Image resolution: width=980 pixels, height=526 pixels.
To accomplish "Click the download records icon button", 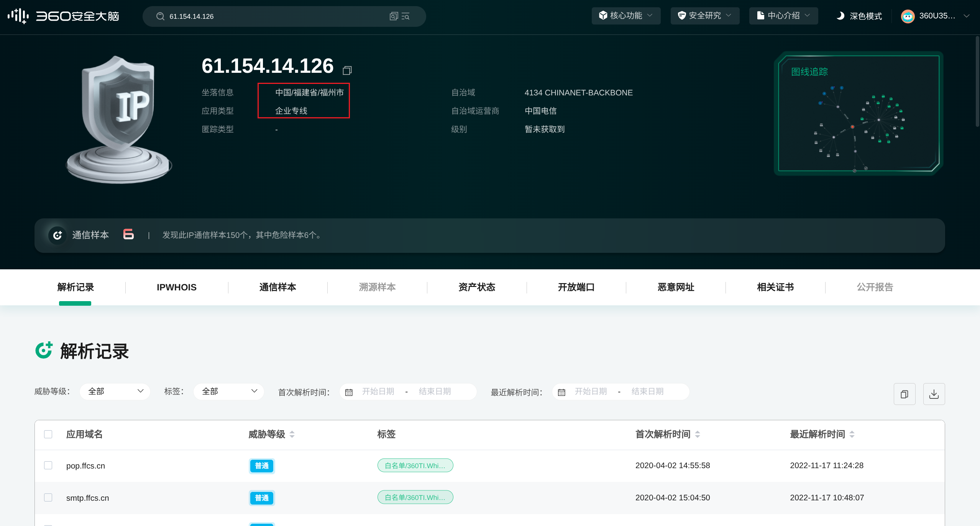I will (x=934, y=394).
